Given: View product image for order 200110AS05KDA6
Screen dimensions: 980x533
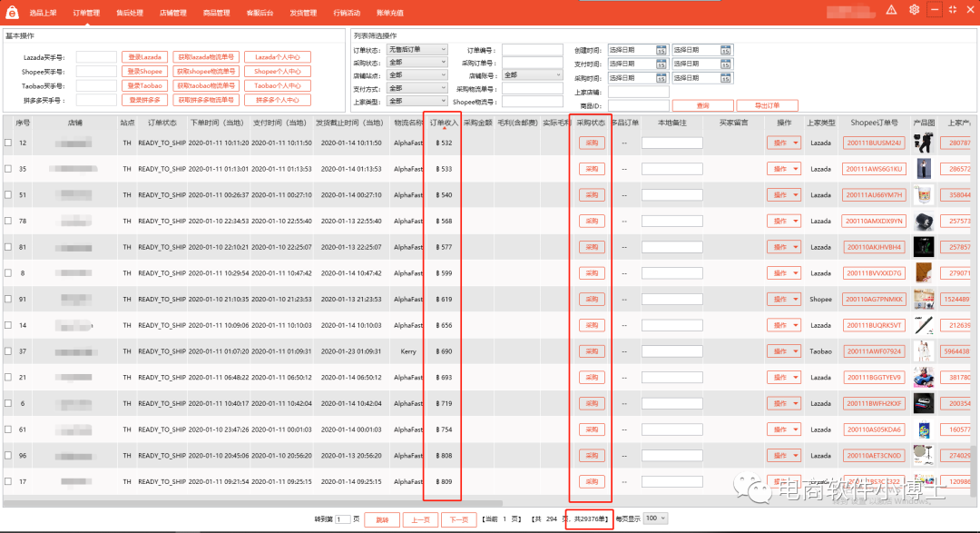Looking at the screenshot, I should (923, 429).
